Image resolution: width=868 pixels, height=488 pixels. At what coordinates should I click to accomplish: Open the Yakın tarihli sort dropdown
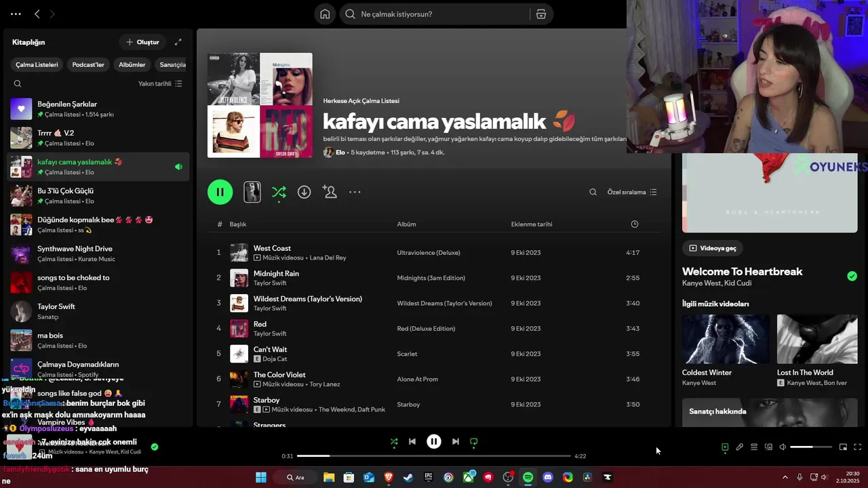click(x=160, y=84)
